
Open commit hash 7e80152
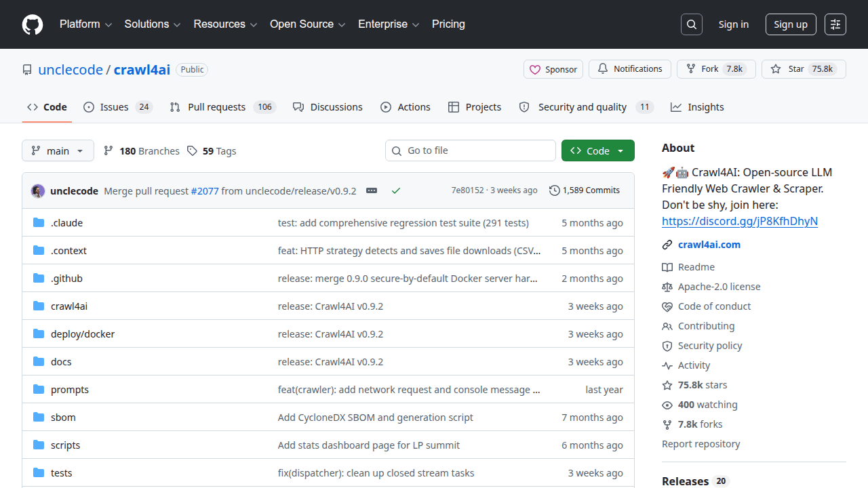[468, 190]
